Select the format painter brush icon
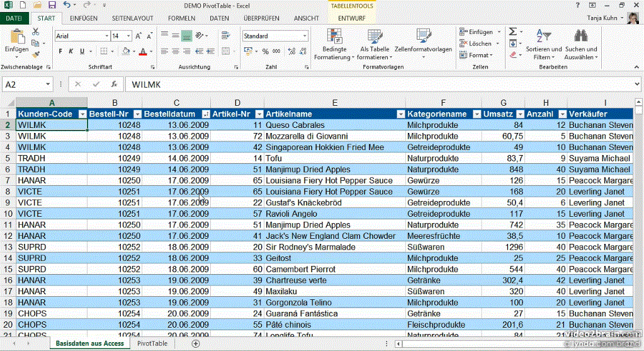 pos(36,54)
